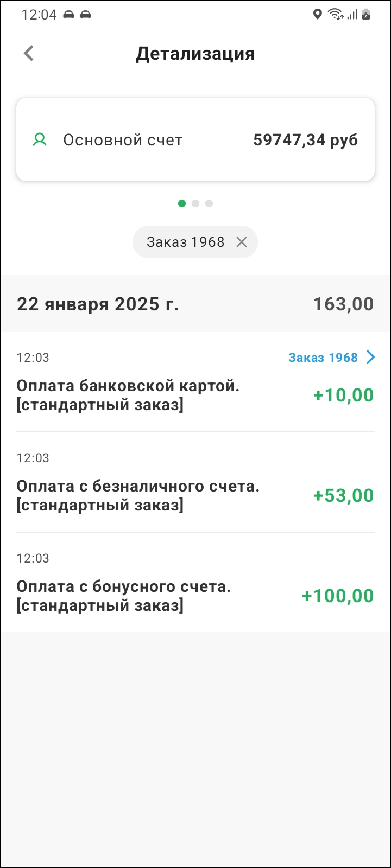The width and height of the screenshot is (391, 868).
Task: Select the Оплата с бонусного счета entry
Action: (124, 596)
